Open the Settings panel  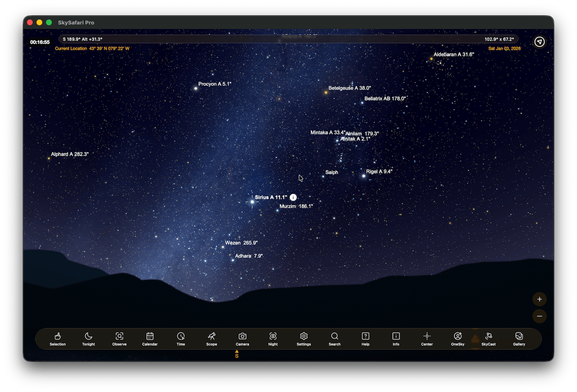point(304,339)
